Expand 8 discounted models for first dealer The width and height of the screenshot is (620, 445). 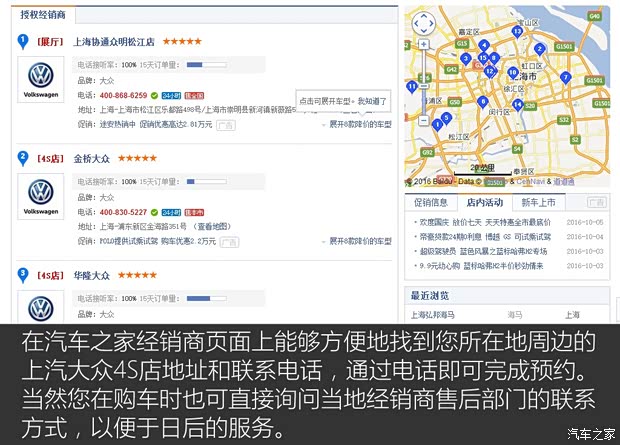[x=360, y=124]
